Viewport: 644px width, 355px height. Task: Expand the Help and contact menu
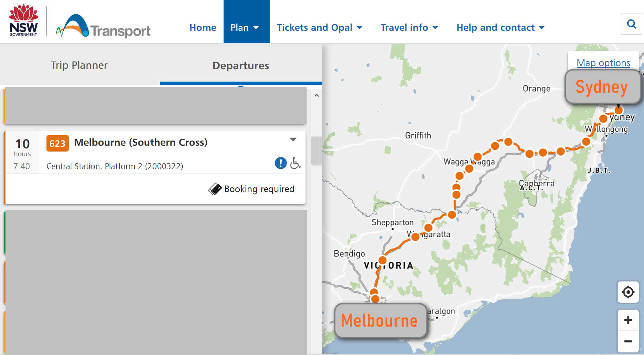click(500, 27)
